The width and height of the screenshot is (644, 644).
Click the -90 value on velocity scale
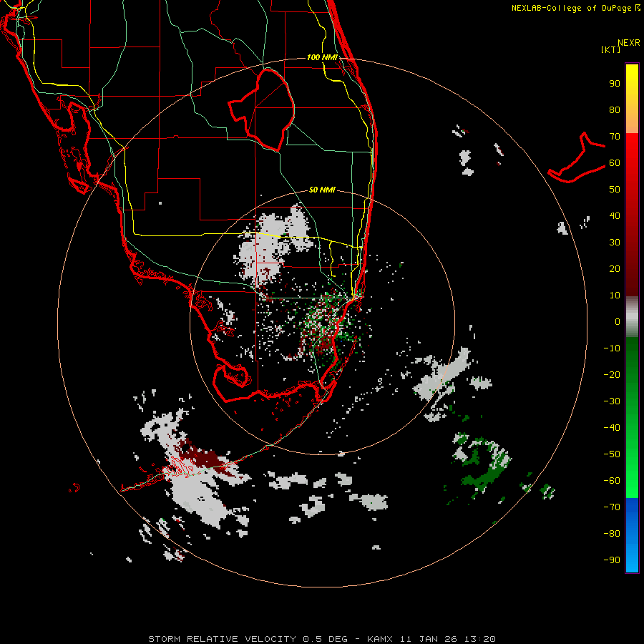pyautogui.click(x=612, y=560)
